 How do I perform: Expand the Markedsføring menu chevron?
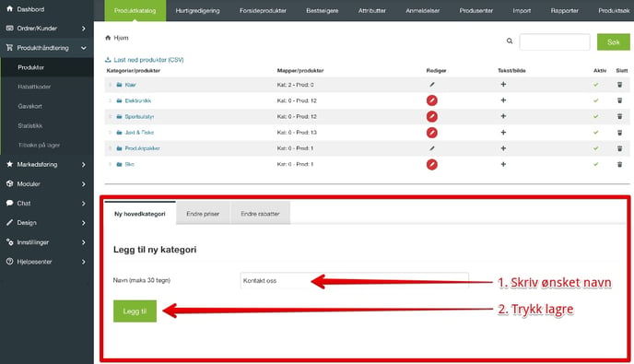[x=83, y=164]
